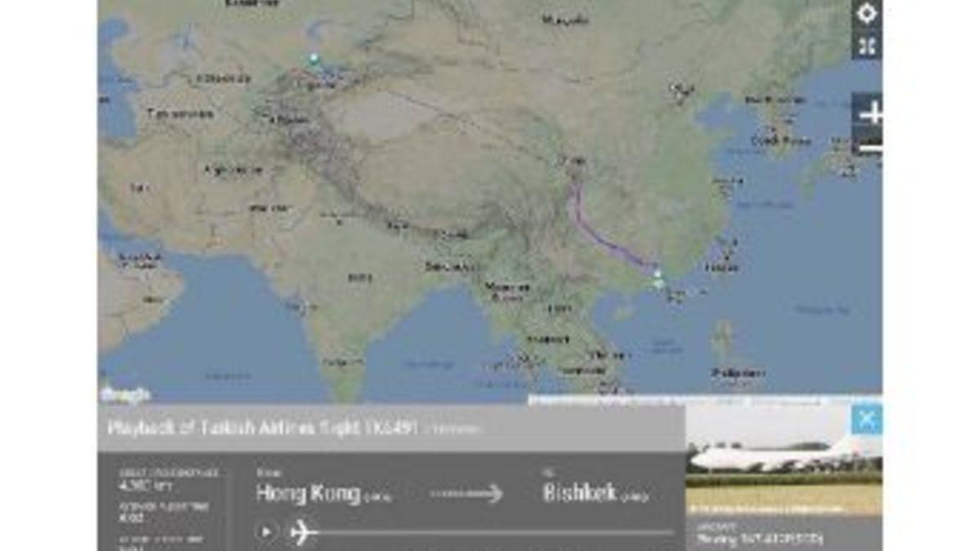
Task: Start the flight playback
Action: (x=266, y=532)
